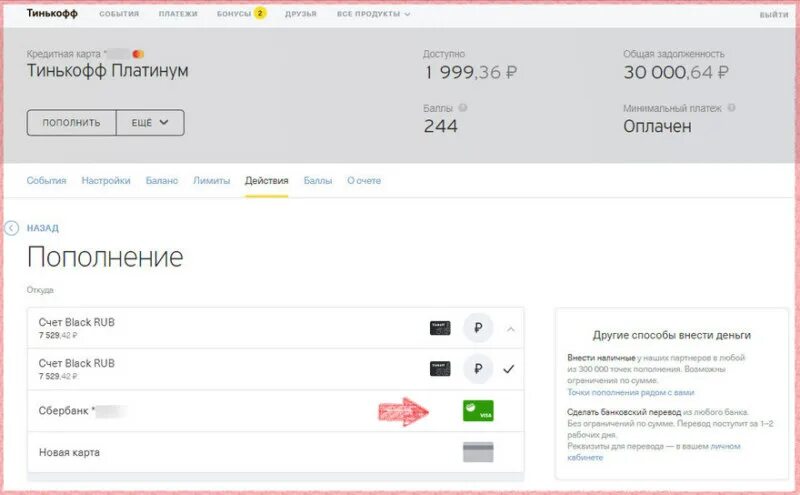Click the yellow badge 2 on Бонусы
800x495 pixels.
pyautogui.click(x=260, y=13)
